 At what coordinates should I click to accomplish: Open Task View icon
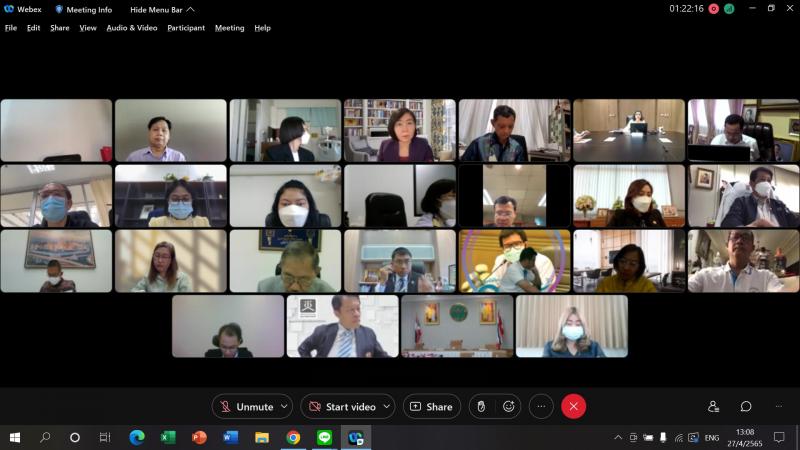point(105,437)
